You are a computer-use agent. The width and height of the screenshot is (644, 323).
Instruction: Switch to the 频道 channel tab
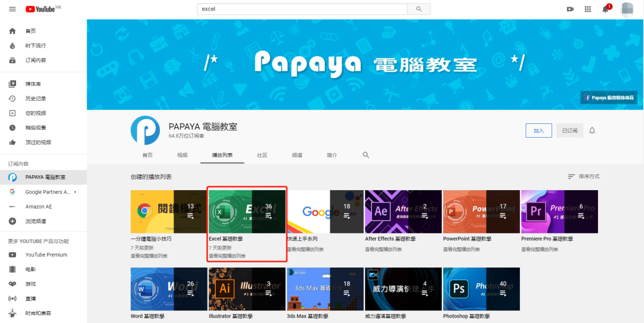pyautogui.click(x=297, y=155)
